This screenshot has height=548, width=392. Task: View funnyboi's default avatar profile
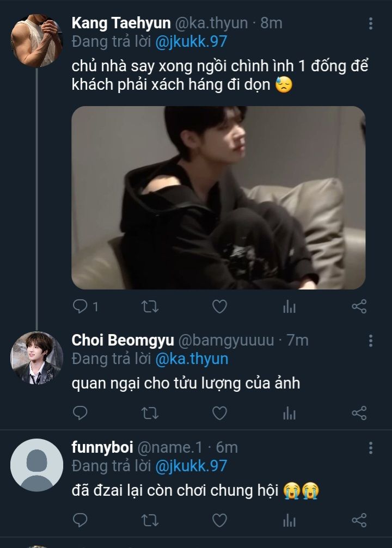36,465
